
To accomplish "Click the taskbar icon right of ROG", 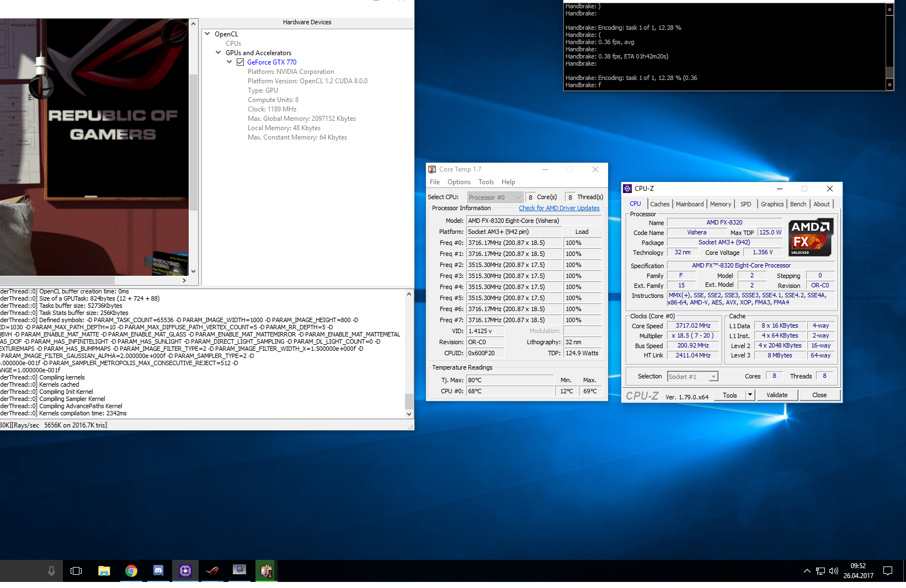I will (239, 571).
